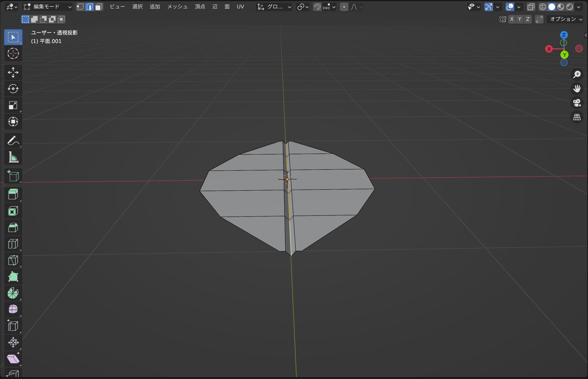
Task: Open the editor type dropdown
Action: (11, 7)
